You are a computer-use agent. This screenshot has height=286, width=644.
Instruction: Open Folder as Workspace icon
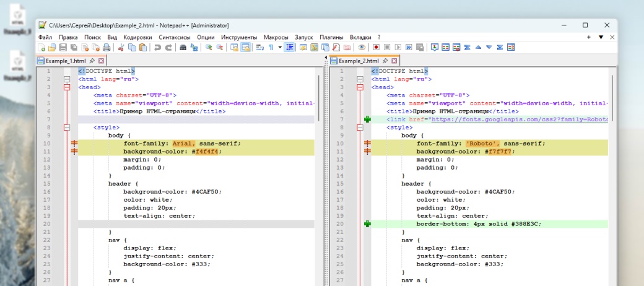pyautogui.click(x=347, y=47)
